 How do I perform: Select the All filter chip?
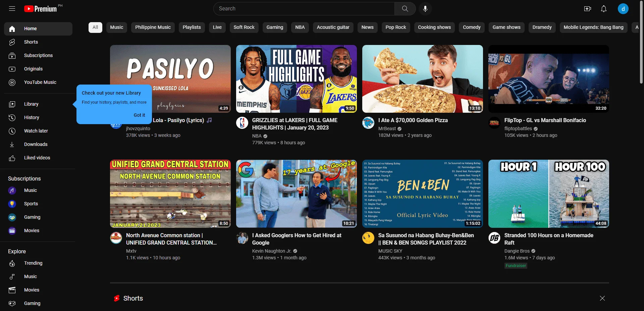point(95,28)
